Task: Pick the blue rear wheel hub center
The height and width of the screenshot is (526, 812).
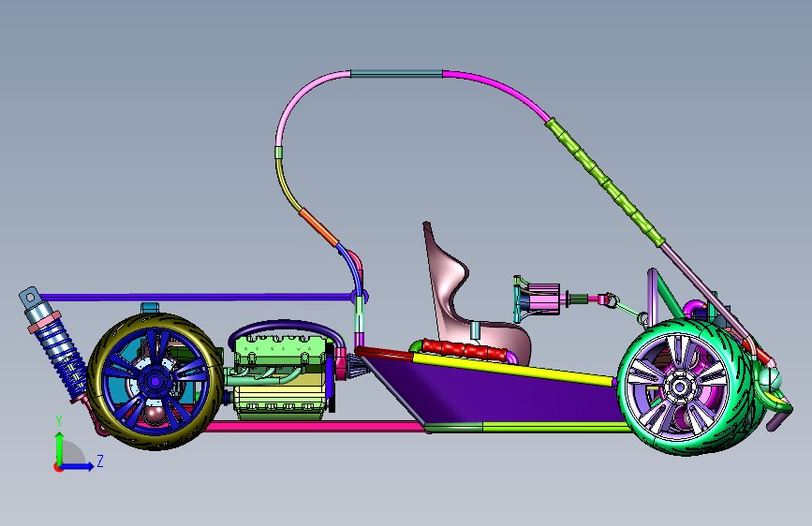Action: click(x=155, y=382)
